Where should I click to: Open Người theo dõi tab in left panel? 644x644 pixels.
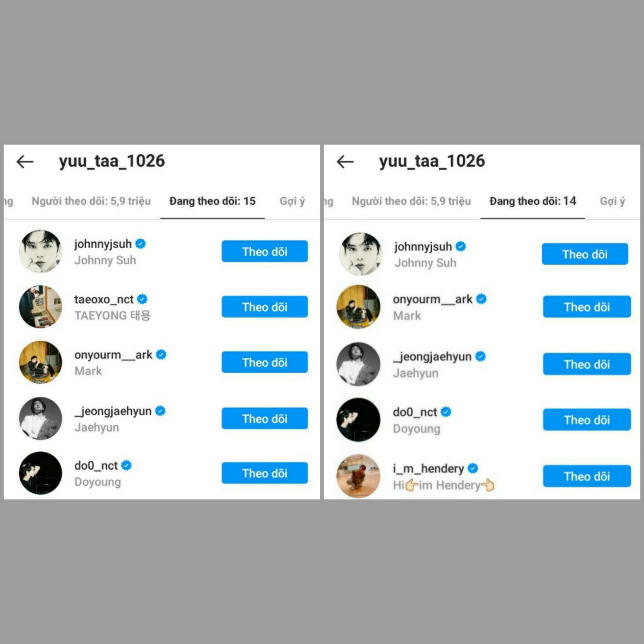(x=91, y=201)
